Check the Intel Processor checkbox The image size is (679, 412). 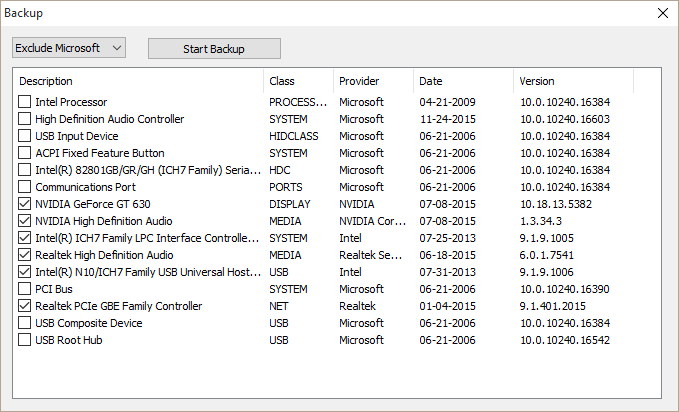click(25, 102)
